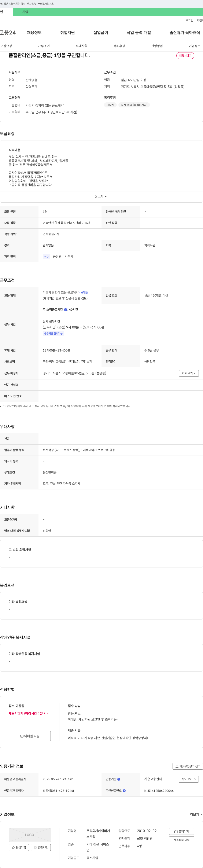This screenshot has width=203, height=868.
Task: Click 건축안전·환경·품질·에너지관리 기술자 job type
Action: point(66,223)
